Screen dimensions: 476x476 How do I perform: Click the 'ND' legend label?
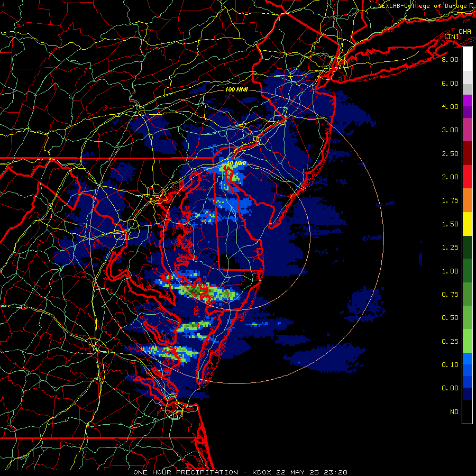pos(454,412)
